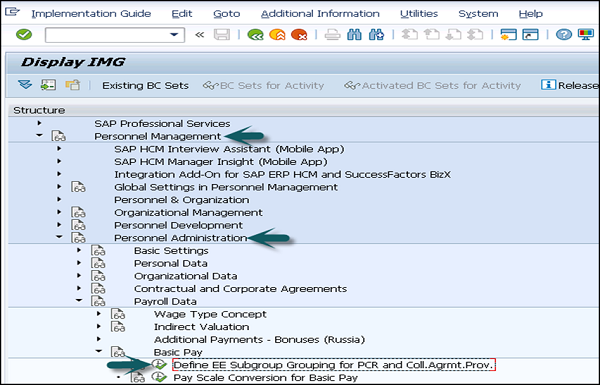Click the orange Exit icon

coord(277,35)
